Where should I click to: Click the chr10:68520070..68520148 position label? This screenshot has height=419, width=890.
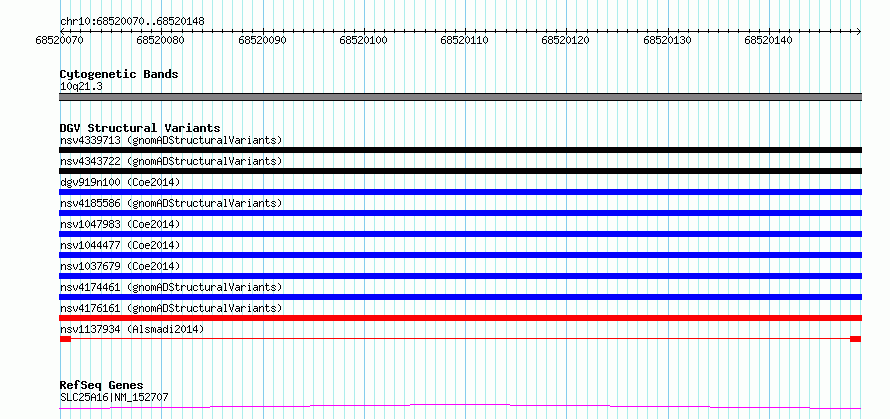coord(132,22)
